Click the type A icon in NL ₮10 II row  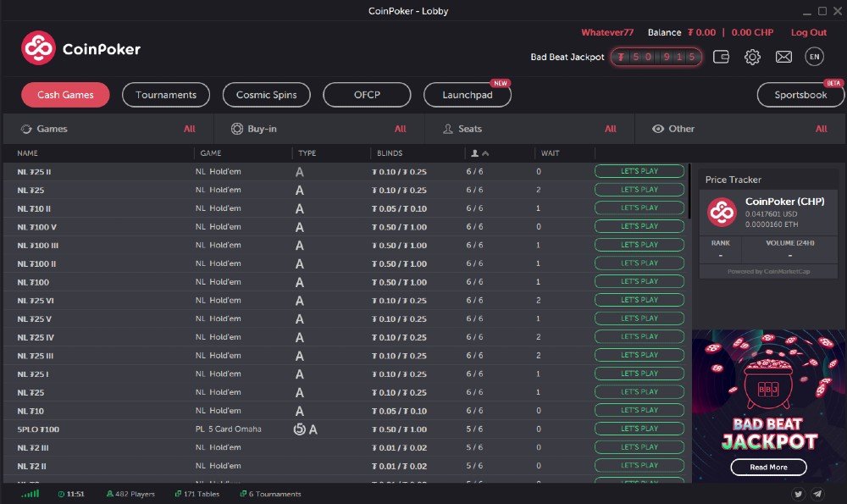coord(300,209)
